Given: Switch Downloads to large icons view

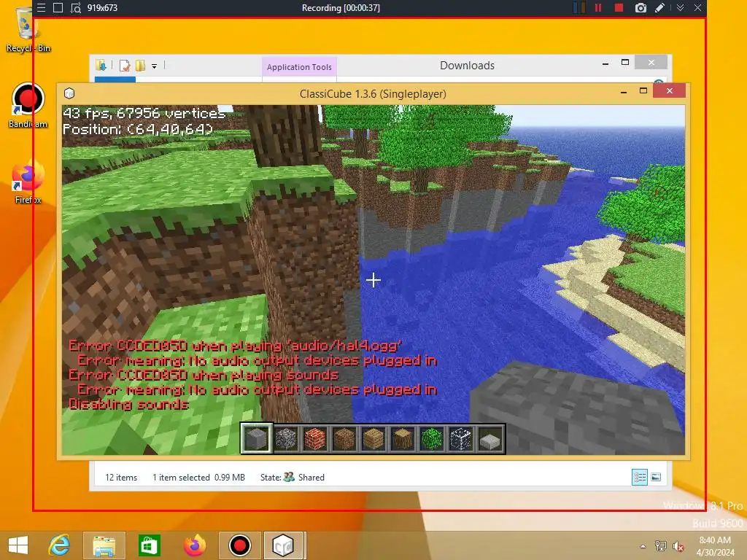Looking at the screenshot, I should (656, 477).
